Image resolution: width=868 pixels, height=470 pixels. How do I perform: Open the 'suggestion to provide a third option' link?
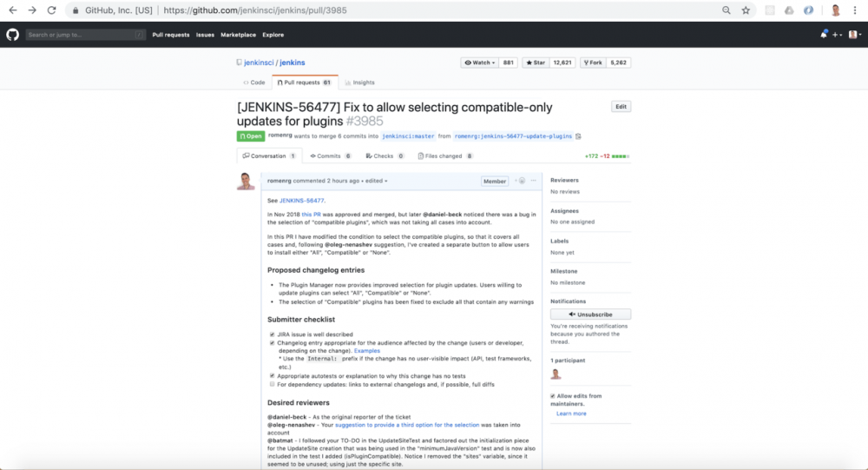coord(407,425)
